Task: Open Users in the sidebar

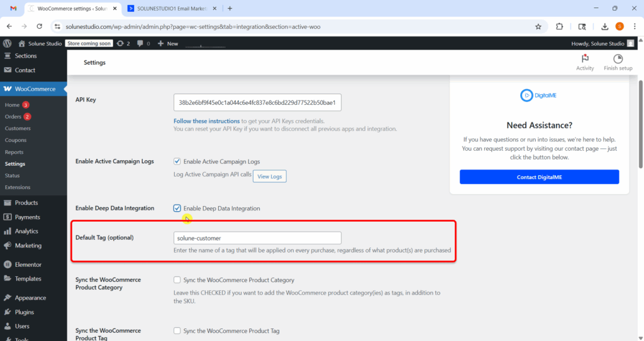Action: 22,326
